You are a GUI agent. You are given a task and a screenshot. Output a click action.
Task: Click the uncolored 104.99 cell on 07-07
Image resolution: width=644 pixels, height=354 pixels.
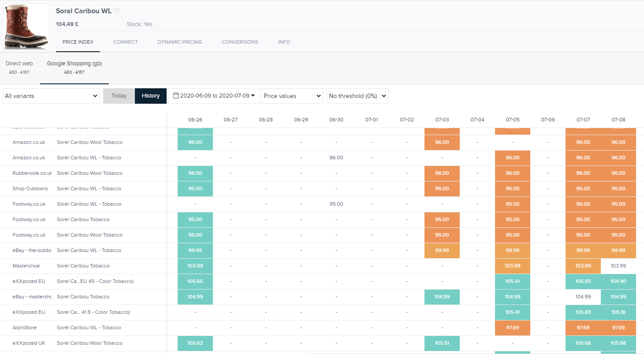click(x=583, y=297)
